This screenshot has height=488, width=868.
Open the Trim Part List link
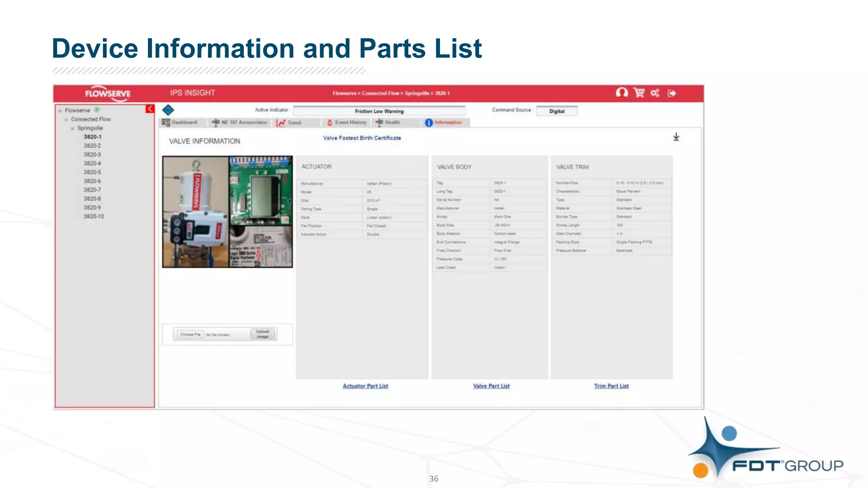pos(611,386)
